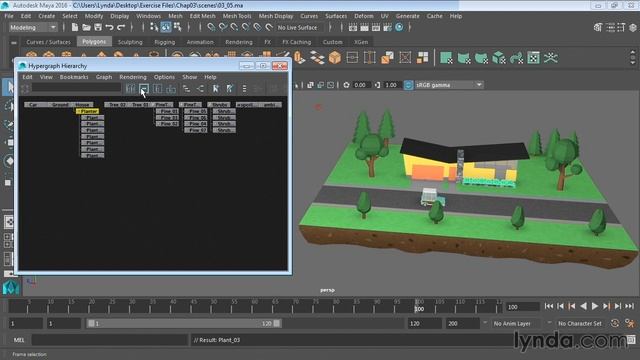Open Hypergraph Options menu

coord(164,77)
